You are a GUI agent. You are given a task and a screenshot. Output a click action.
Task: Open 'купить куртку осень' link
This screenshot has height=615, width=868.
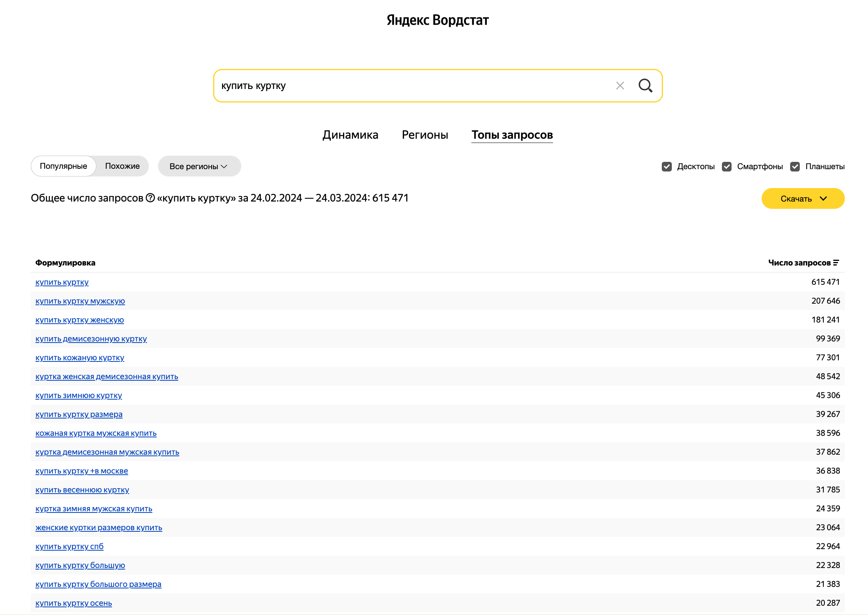[x=74, y=603]
